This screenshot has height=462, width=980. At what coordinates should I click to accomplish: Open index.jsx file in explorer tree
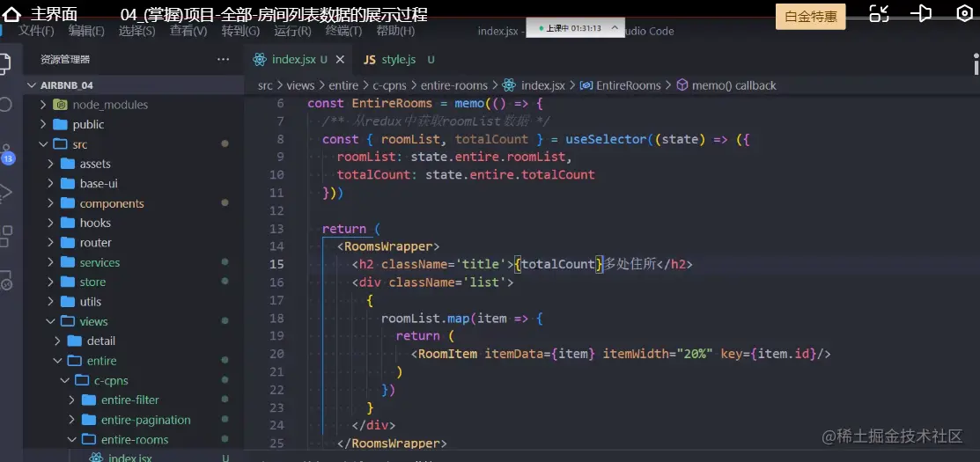click(x=130, y=457)
